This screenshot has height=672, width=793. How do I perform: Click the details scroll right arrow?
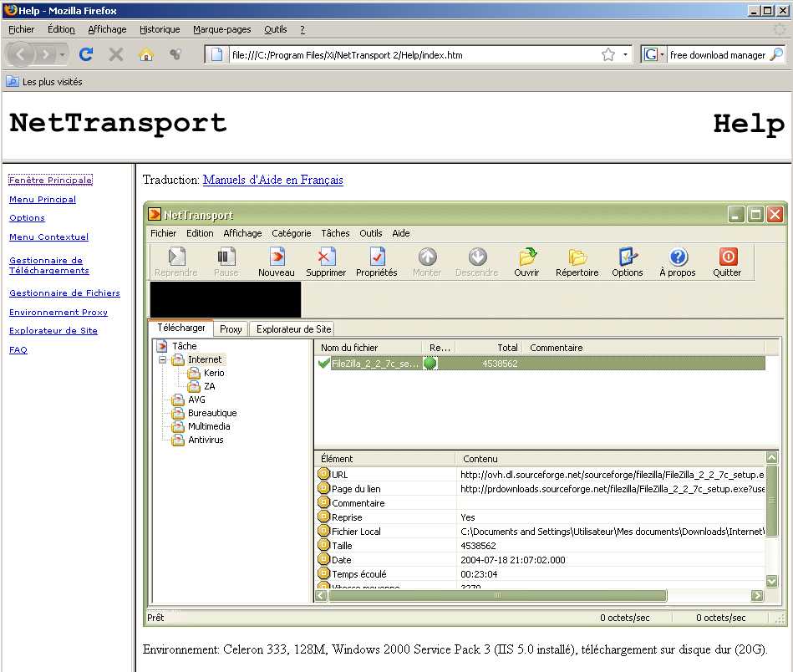pos(757,596)
